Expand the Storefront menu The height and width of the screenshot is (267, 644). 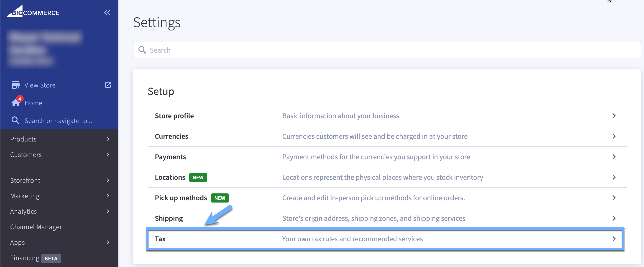59,180
